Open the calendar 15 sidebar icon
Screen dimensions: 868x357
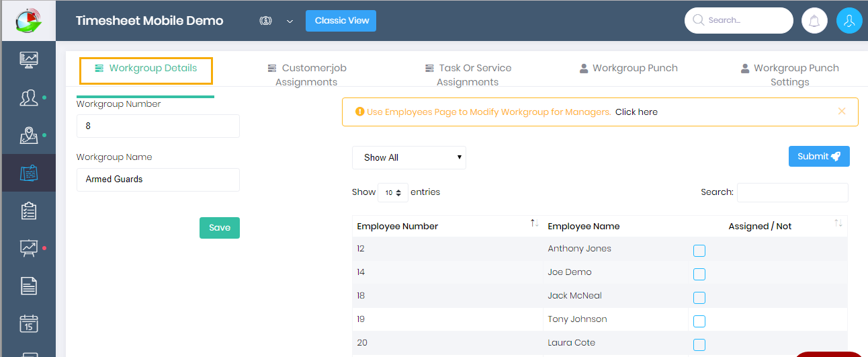click(29, 323)
